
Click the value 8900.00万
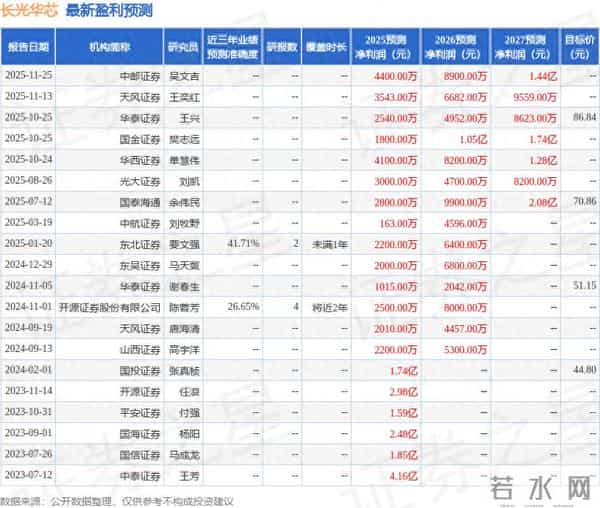tap(465, 77)
